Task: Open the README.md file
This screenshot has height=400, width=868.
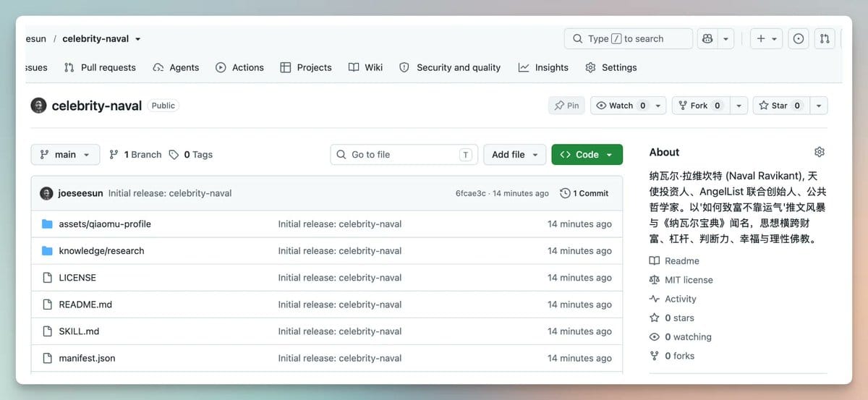Action: tap(85, 305)
